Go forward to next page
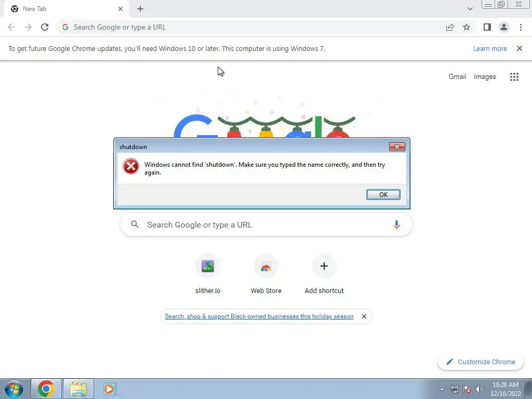532x399 pixels. (x=28, y=27)
